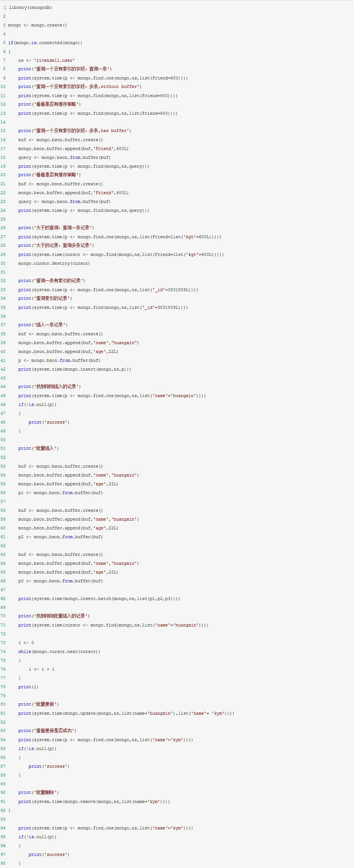Click line 24 mongo.find with query

point(84,210)
